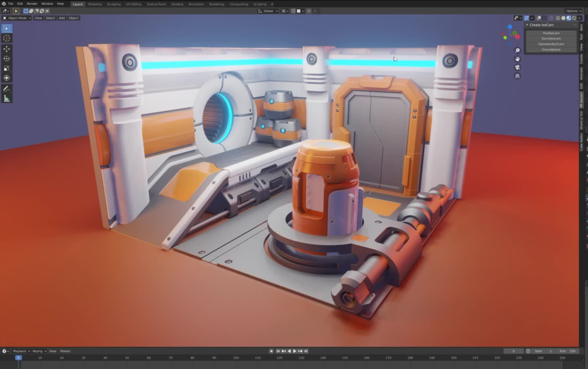Open the Render menu
588x369 pixels.
[32, 4]
